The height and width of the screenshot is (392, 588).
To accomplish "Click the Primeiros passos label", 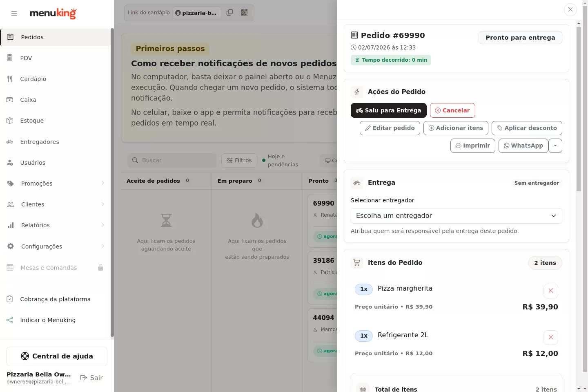I will [170, 49].
